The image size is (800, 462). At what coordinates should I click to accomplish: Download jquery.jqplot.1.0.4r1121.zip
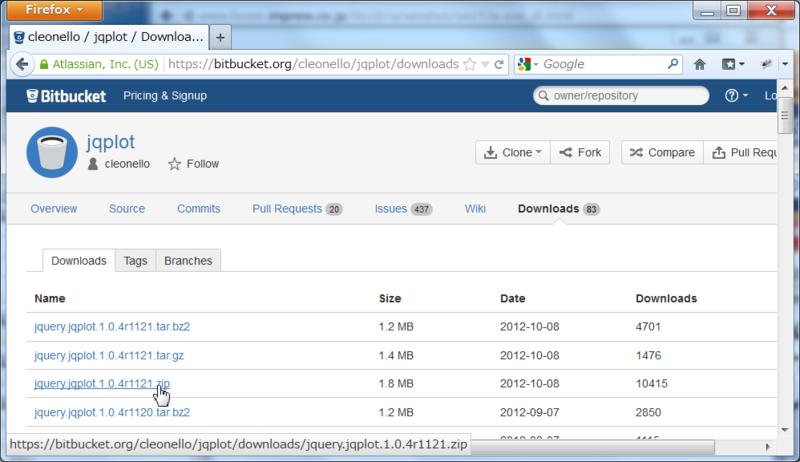[102, 383]
